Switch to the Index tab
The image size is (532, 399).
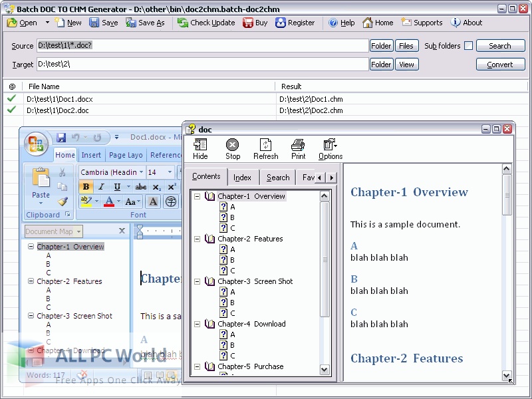(242, 178)
